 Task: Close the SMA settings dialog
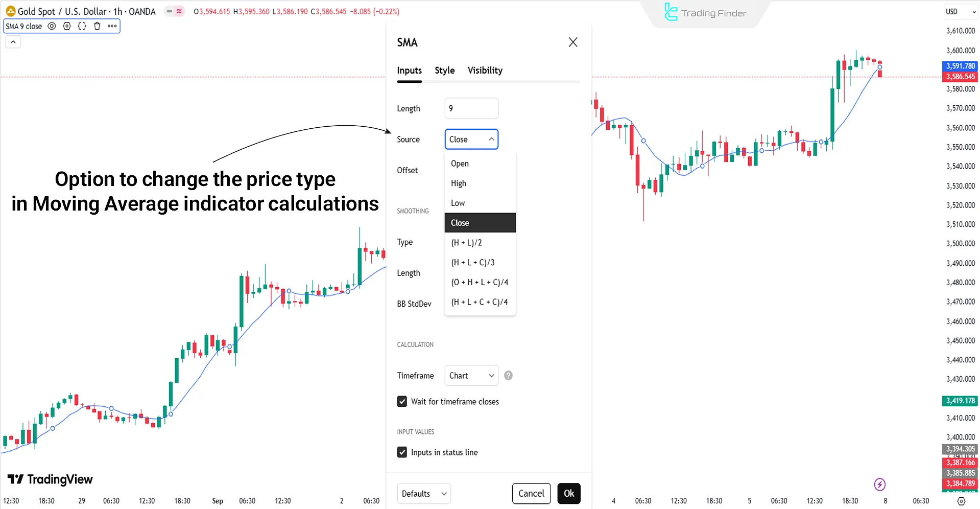point(573,42)
